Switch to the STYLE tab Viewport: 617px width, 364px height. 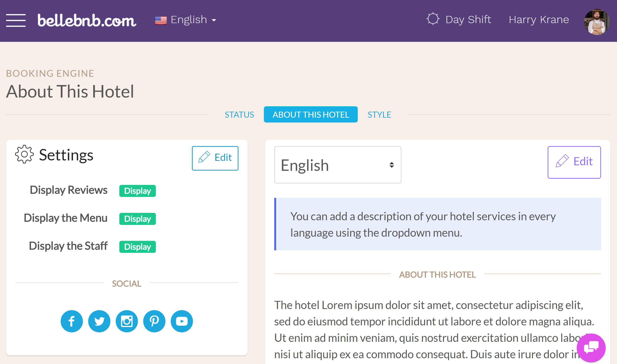coord(379,114)
